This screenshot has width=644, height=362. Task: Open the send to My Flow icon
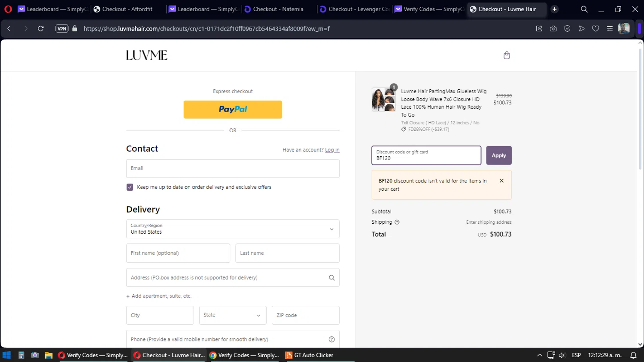[582, 29]
